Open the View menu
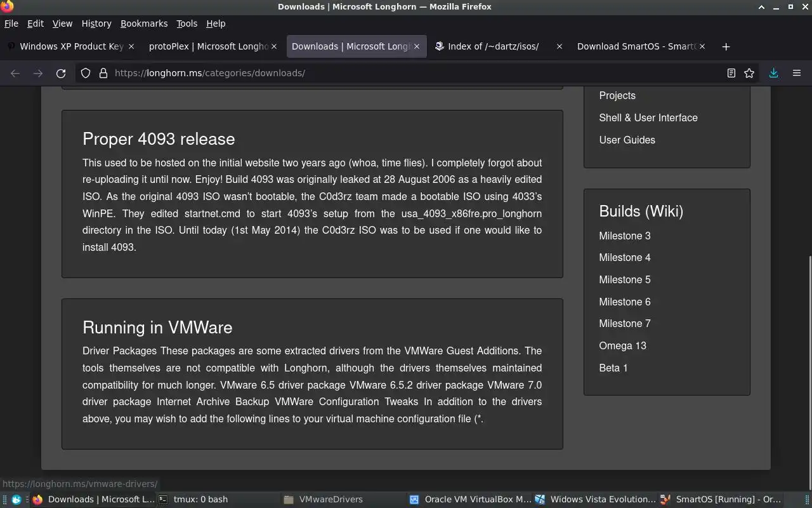Viewport: 812px width, 508px height. click(x=62, y=23)
